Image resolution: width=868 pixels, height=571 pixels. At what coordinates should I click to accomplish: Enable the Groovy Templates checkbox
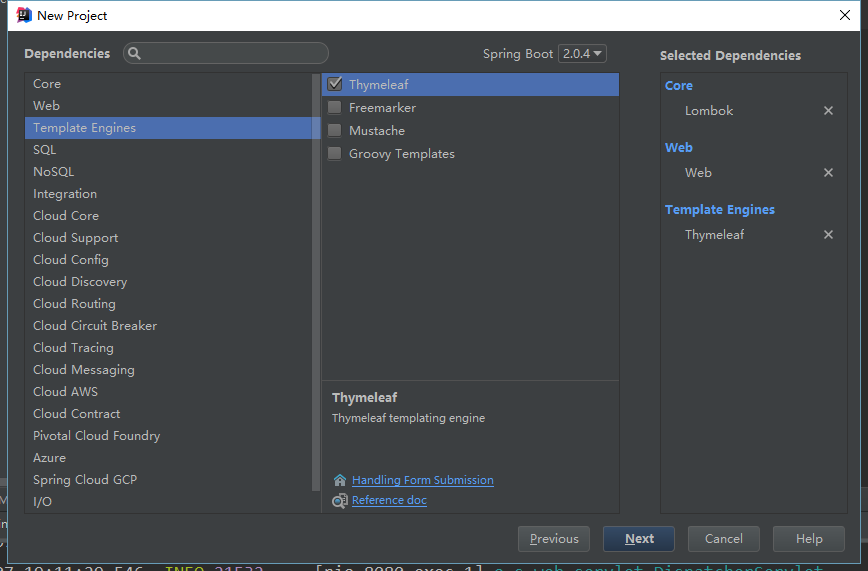[x=334, y=153]
